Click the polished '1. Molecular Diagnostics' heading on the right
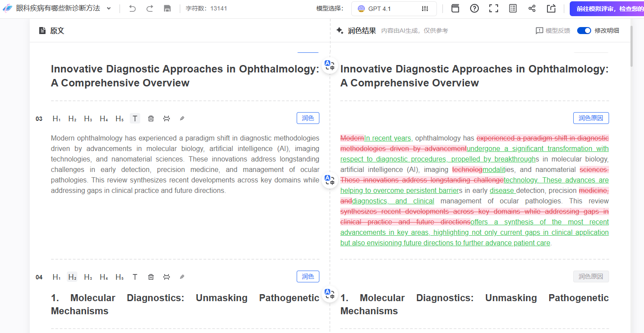Screen dimensions: 644x333 click(474, 304)
